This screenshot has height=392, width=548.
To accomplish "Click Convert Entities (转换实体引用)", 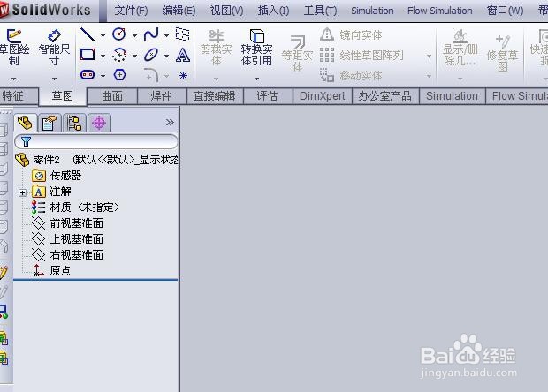I will click(256, 48).
